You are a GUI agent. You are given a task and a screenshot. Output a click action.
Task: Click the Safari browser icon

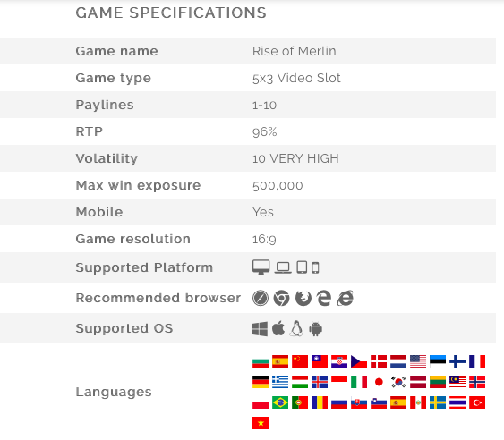click(261, 298)
